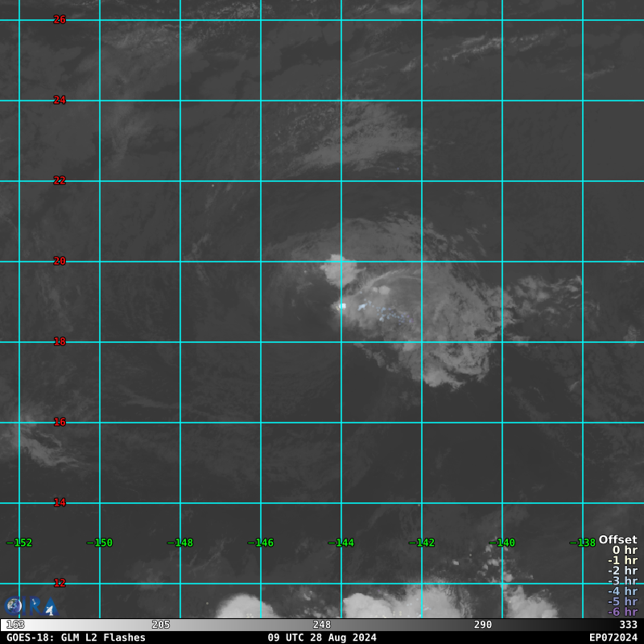Click colorbar value 333

click(x=629, y=625)
